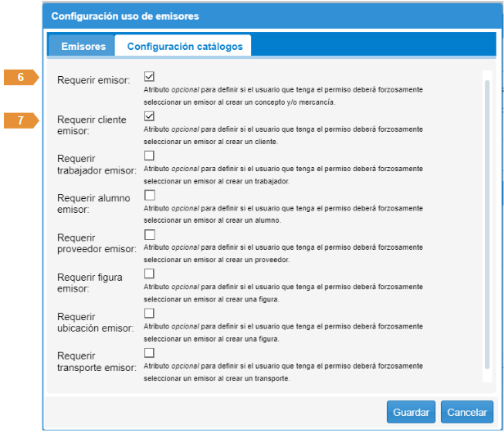The width and height of the screenshot is (504, 434).
Task: Check the Requerir proveedor emisor box
Action: click(x=150, y=234)
